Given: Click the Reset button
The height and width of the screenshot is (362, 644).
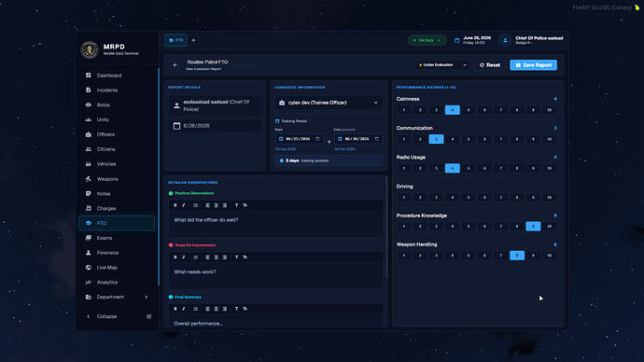Looking at the screenshot, I should (x=490, y=65).
